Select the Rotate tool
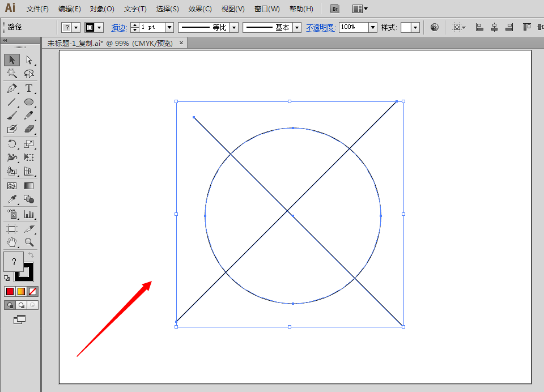The width and height of the screenshot is (544, 392). tap(12, 144)
